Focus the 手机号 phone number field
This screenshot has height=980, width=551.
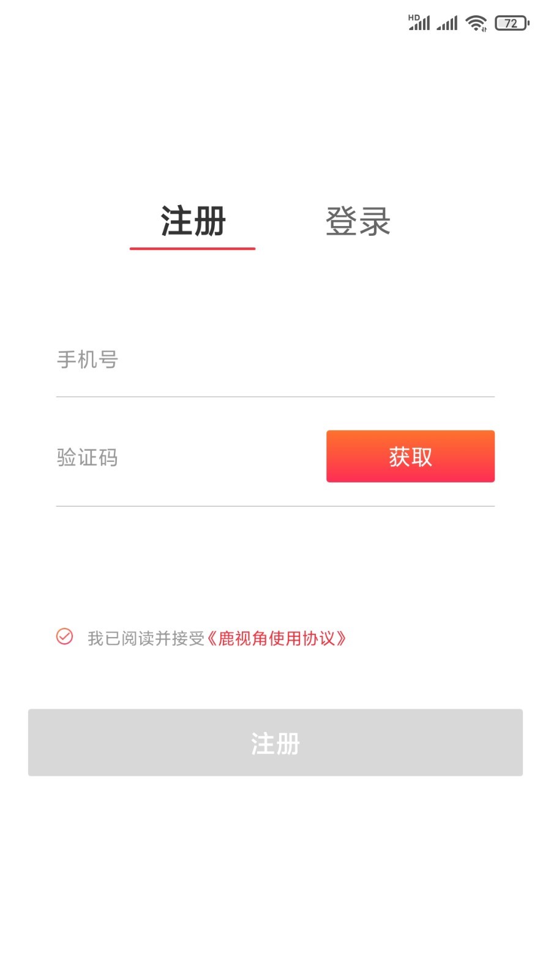274,360
